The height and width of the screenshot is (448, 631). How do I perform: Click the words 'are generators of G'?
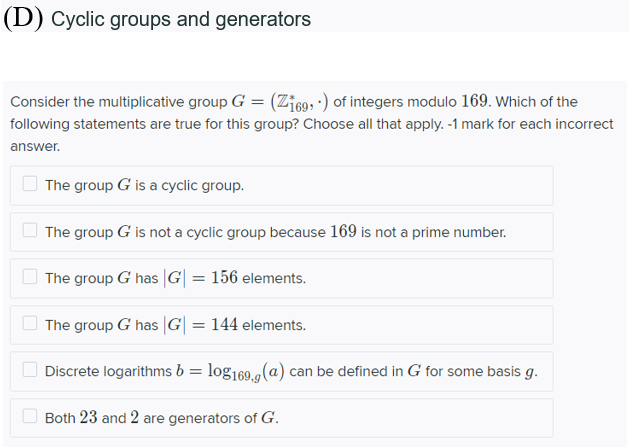(x=211, y=418)
